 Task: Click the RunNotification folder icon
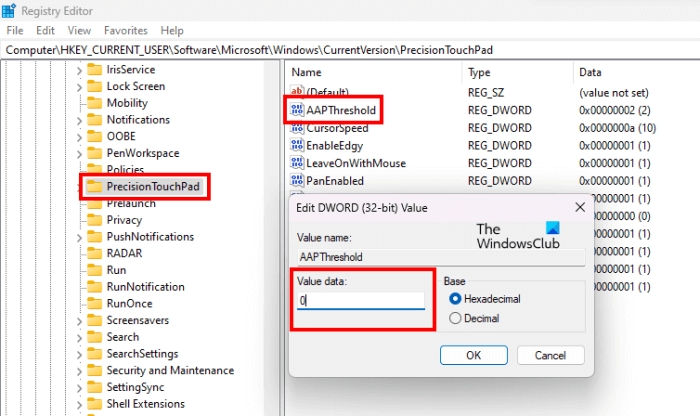point(94,287)
